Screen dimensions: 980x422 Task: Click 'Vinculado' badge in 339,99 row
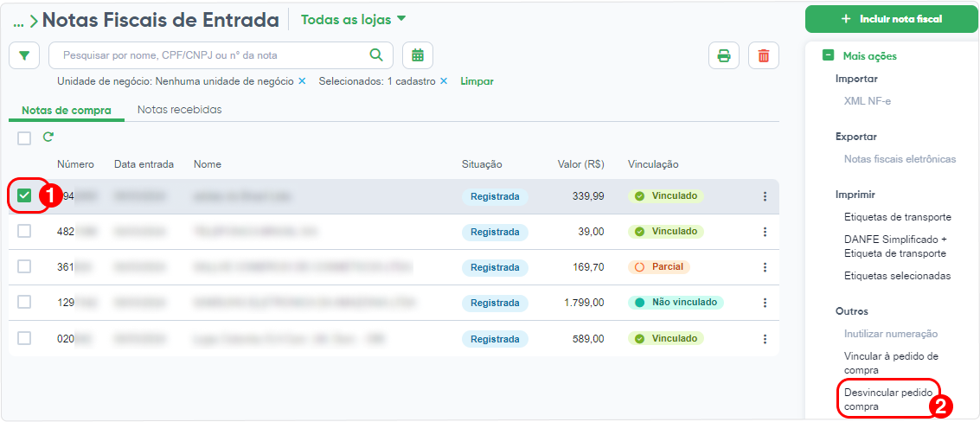[666, 195]
